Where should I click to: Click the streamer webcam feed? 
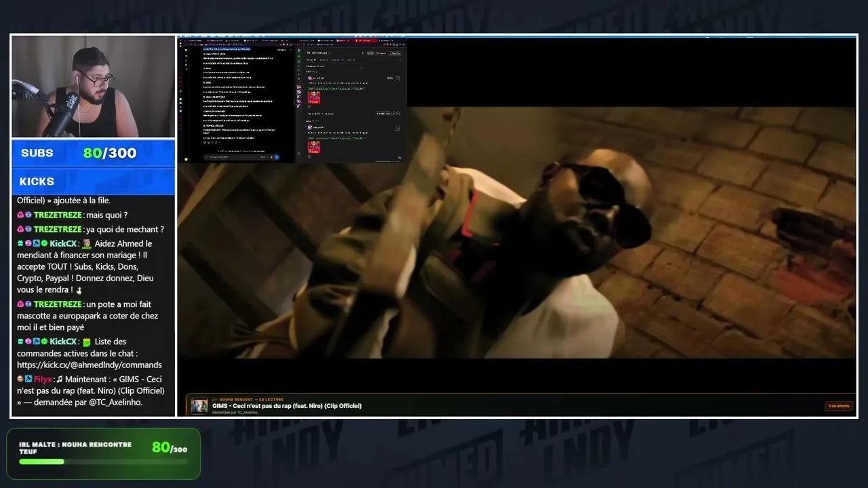[x=93, y=87]
